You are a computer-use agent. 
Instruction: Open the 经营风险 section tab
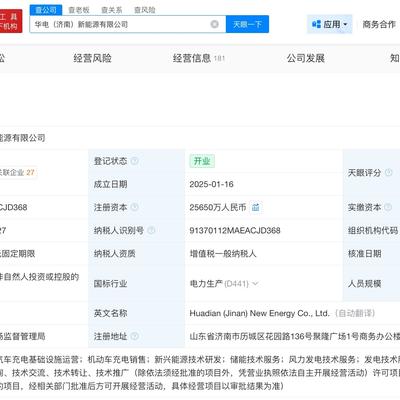pos(93,58)
